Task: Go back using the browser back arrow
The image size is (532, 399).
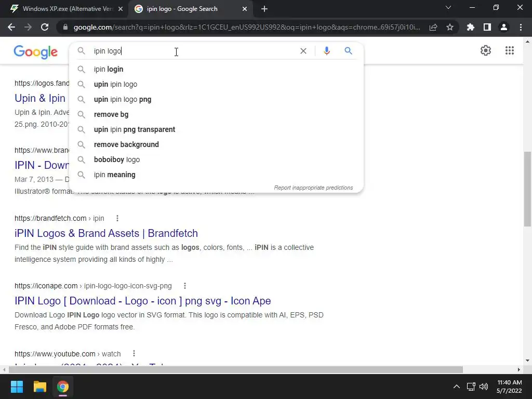Action: pyautogui.click(x=11, y=27)
